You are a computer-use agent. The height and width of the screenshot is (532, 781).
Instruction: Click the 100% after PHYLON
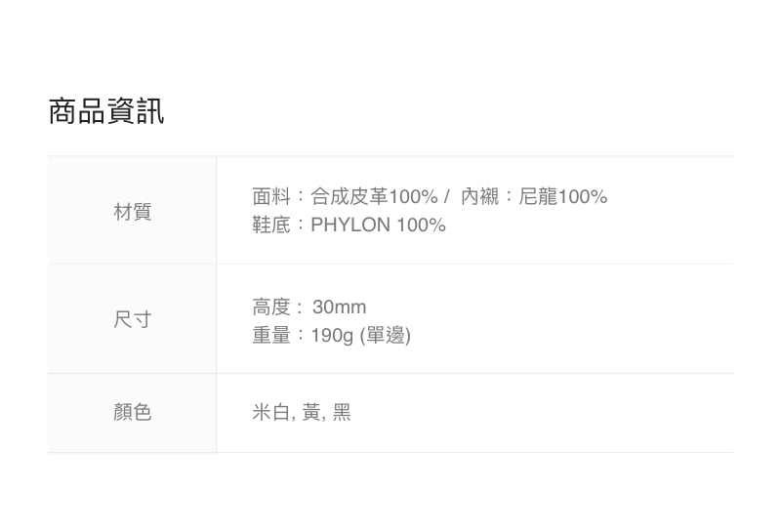click(421, 225)
